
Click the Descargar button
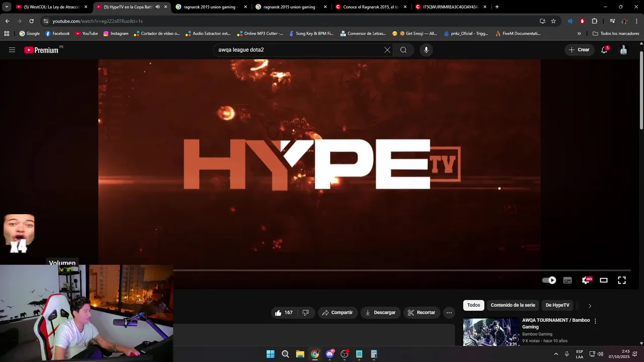pyautogui.click(x=381, y=313)
